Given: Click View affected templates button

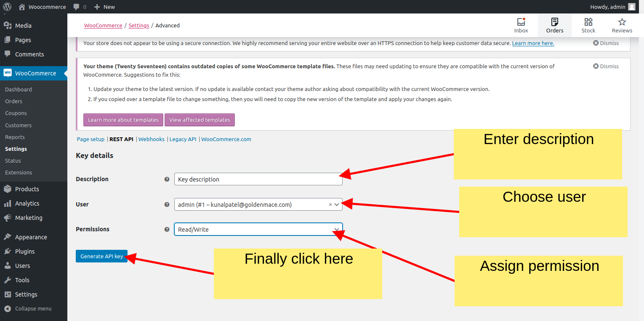Looking at the screenshot, I should click(200, 120).
